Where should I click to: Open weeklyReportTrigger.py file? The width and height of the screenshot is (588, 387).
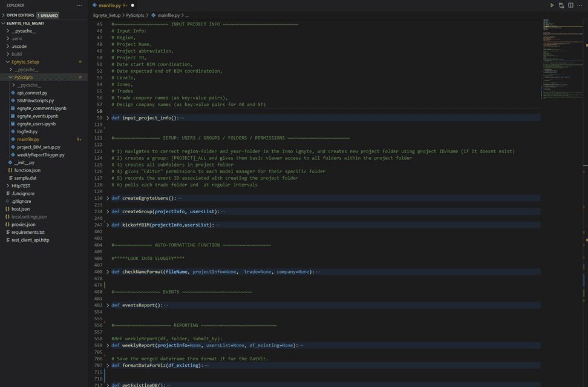tap(41, 154)
